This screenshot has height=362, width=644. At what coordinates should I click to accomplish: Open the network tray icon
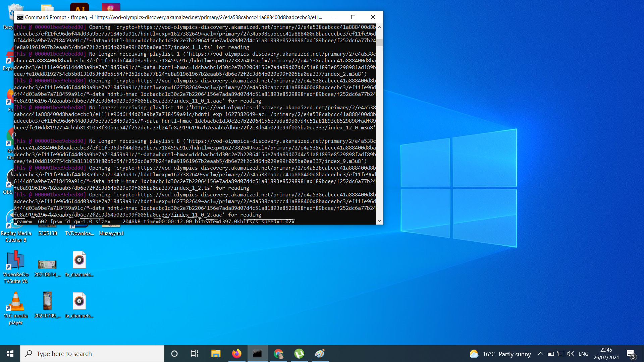pos(561,354)
